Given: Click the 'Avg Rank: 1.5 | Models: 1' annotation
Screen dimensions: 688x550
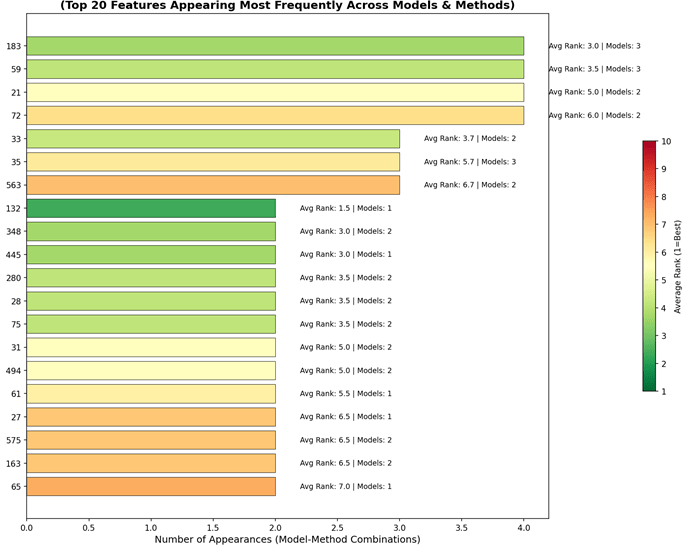Looking at the screenshot, I should click(345, 208).
